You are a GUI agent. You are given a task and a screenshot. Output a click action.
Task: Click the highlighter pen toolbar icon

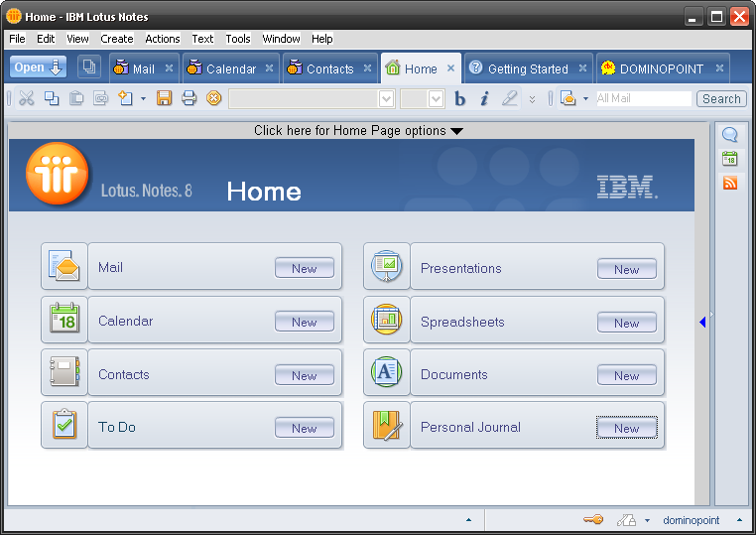(509, 98)
